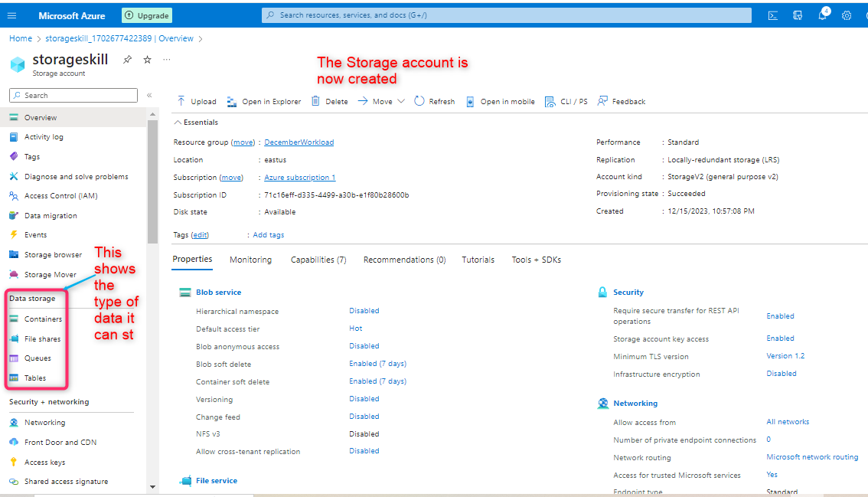Viewport: 868px width, 497px height.
Task: Switch to the Properties tab
Action: tap(192, 260)
